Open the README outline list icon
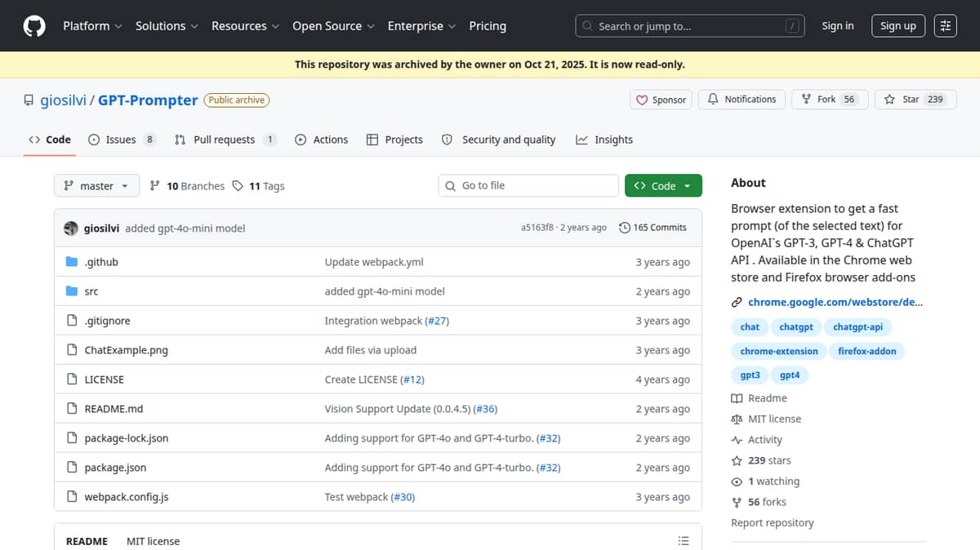This screenshot has width=980, height=550. (x=684, y=541)
